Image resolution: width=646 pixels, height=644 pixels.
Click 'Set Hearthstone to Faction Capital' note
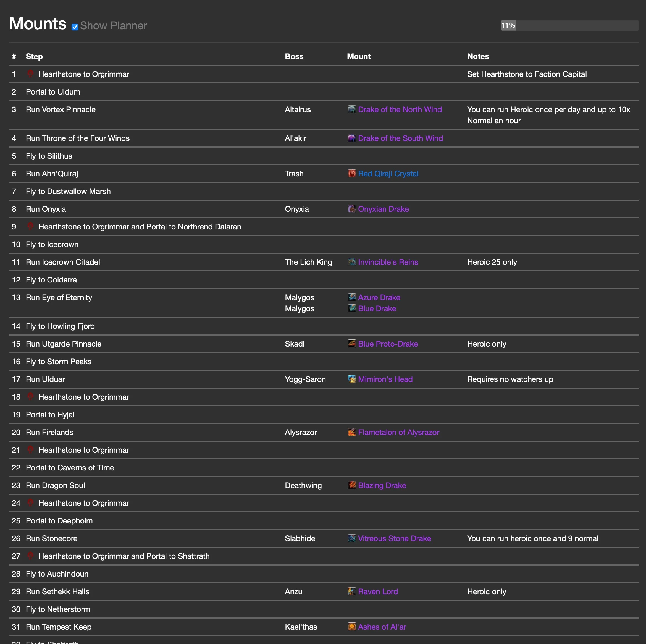tap(527, 74)
